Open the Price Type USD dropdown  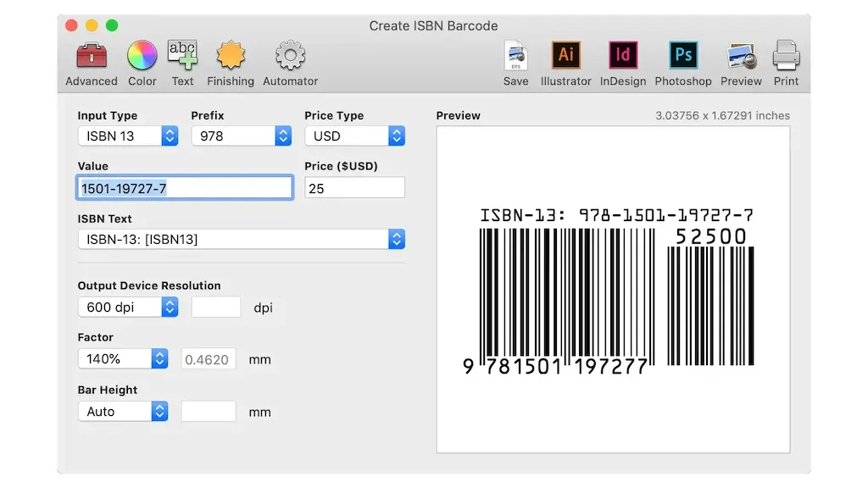355,136
